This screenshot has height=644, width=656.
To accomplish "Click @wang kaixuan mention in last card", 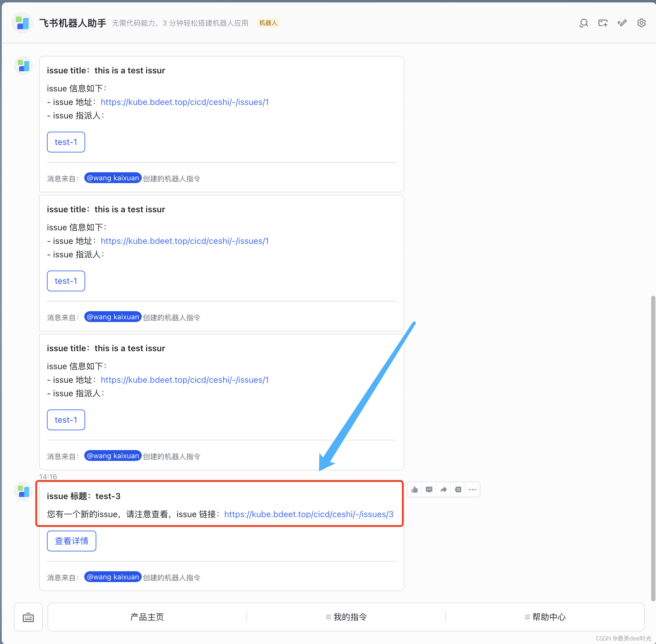I will point(113,577).
